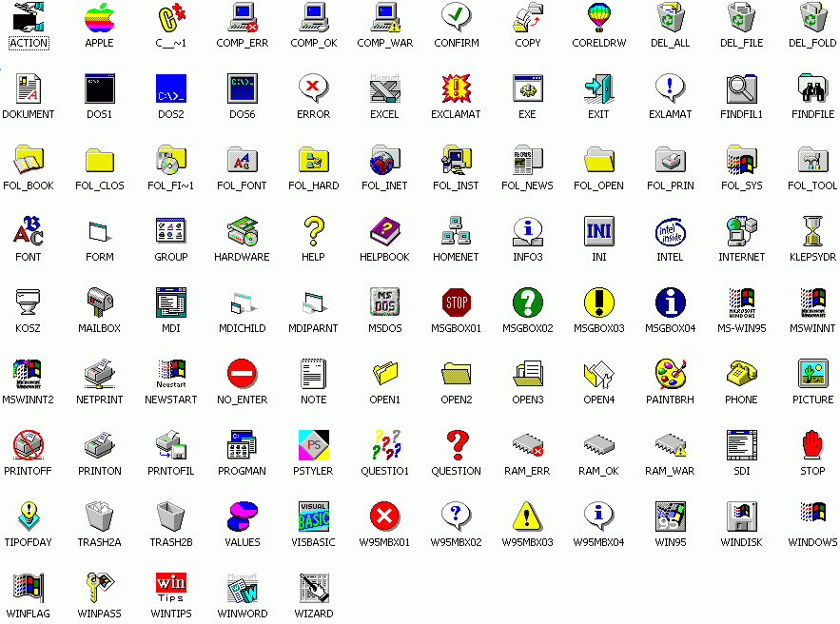840x624 pixels.
Task: Click the PAINTBRH palette icon
Action: [670, 373]
